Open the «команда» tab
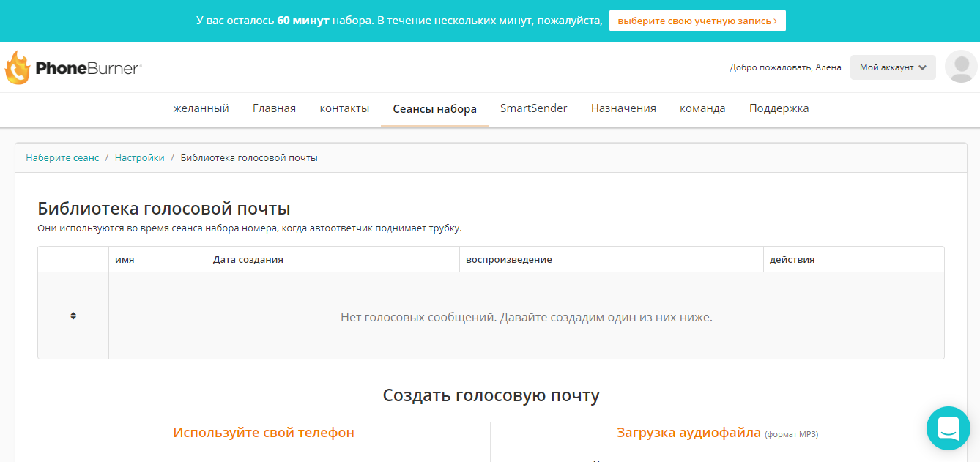This screenshot has width=980, height=462. tap(702, 108)
